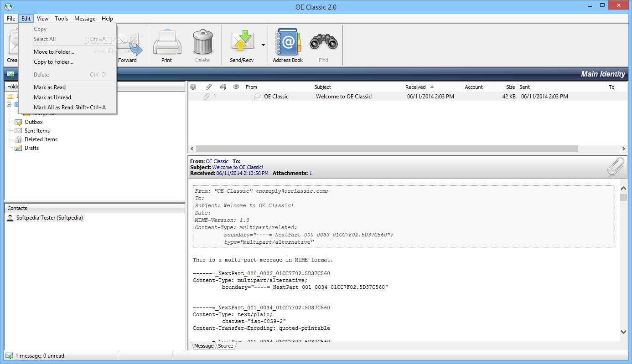Click the message list scroll right arrow
Image resolution: width=632 pixels, height=364 pixels.
pos(624,149)
